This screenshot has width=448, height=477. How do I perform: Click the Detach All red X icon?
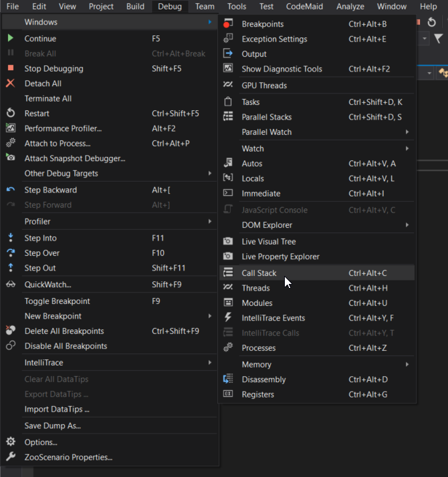(x=11, y=84)
